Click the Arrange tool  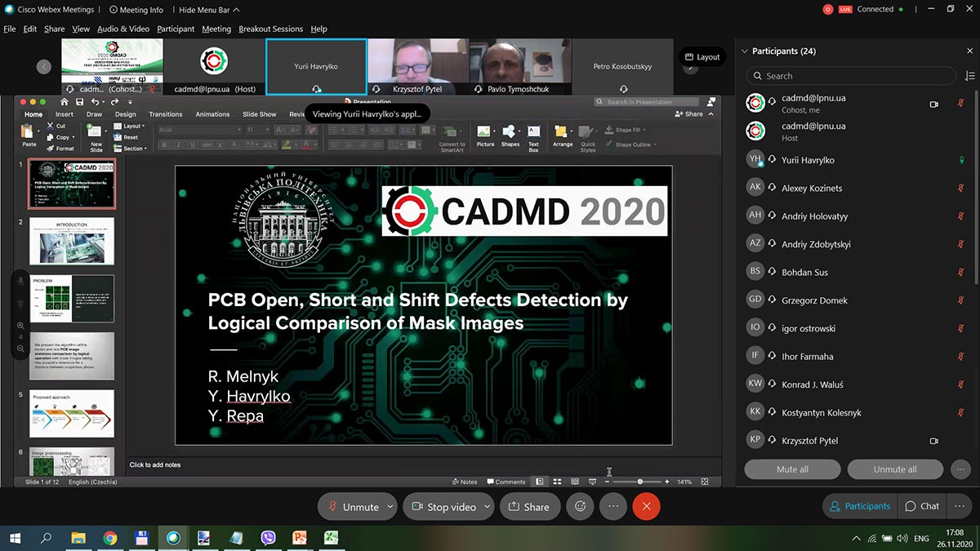tap(563, 136)
